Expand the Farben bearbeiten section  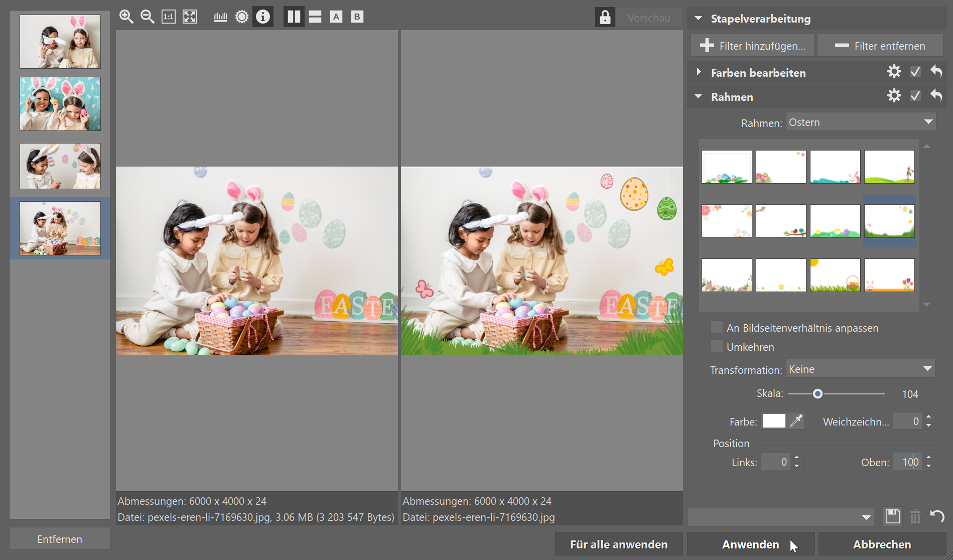coord(699,72)
